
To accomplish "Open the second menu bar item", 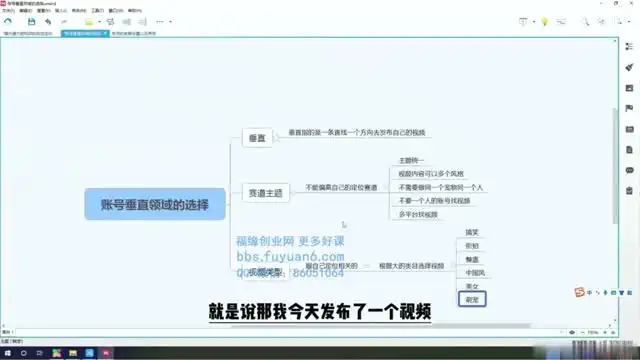I will [x=25, y=11].
